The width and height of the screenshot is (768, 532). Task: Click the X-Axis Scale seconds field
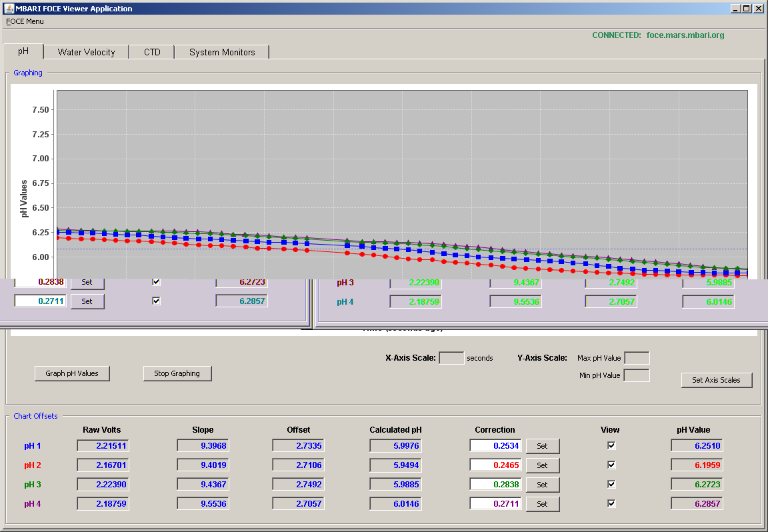coord(451,358)
